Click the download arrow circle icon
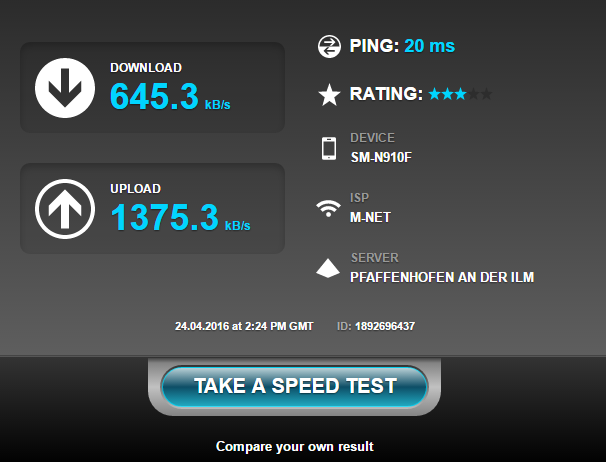Screen dimensions: 606x462 tap(65, 88)
